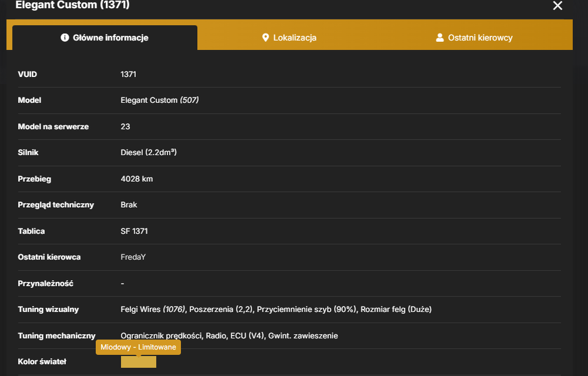Open the Lokalizacja tab

click(289, 38)
